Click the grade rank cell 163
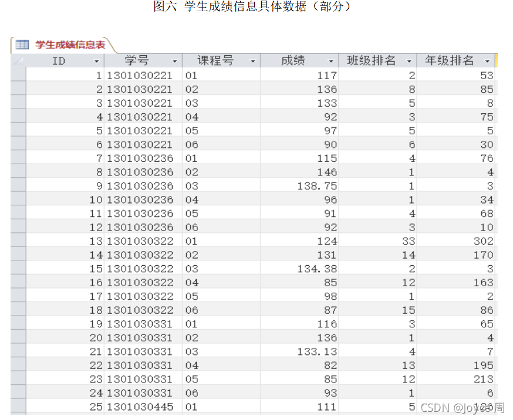 pos(456,282)
